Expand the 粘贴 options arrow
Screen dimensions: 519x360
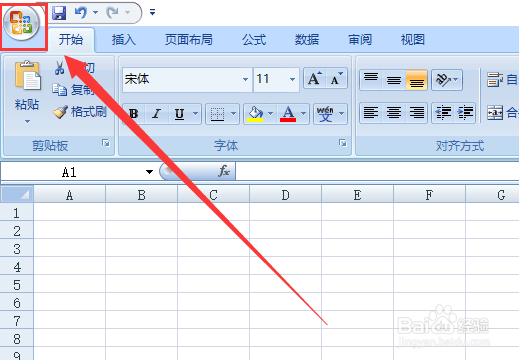coord(27,122)
